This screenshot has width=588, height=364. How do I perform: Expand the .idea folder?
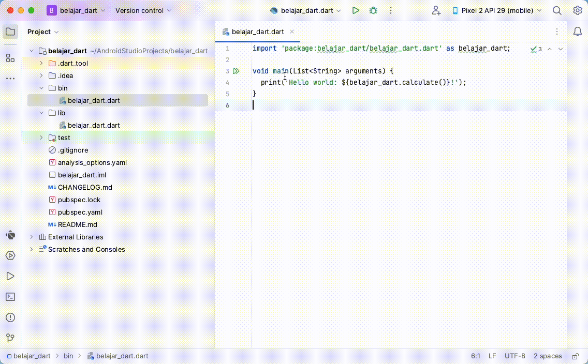(x=41, y=75)
